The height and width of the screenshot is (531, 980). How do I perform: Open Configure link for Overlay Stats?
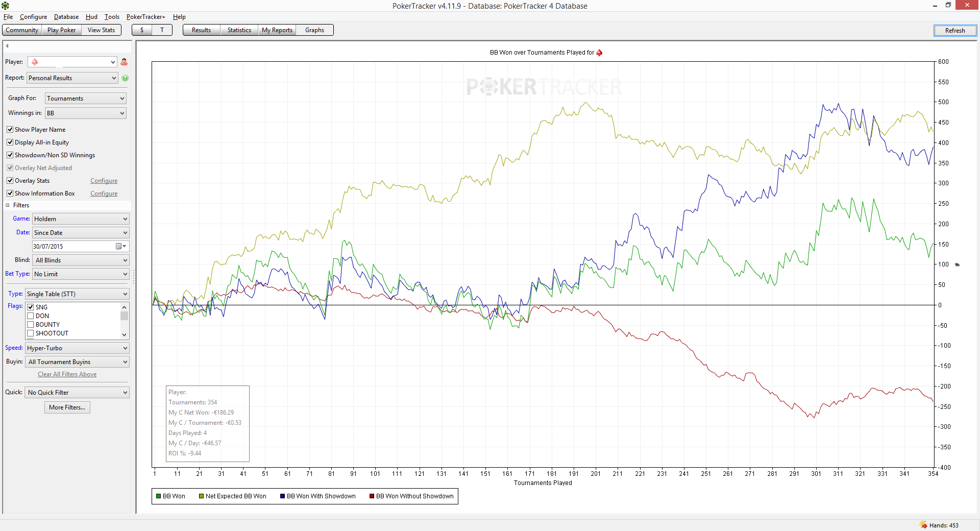coord(104,181)
